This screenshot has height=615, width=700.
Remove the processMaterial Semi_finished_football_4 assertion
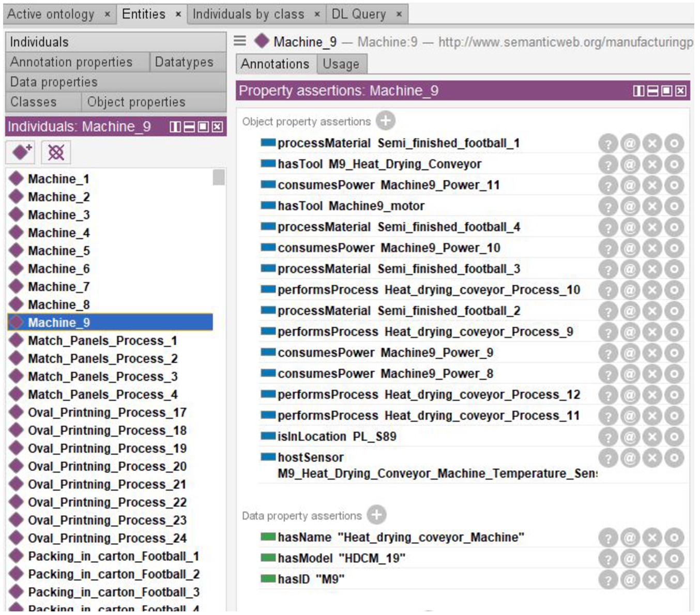652,227
